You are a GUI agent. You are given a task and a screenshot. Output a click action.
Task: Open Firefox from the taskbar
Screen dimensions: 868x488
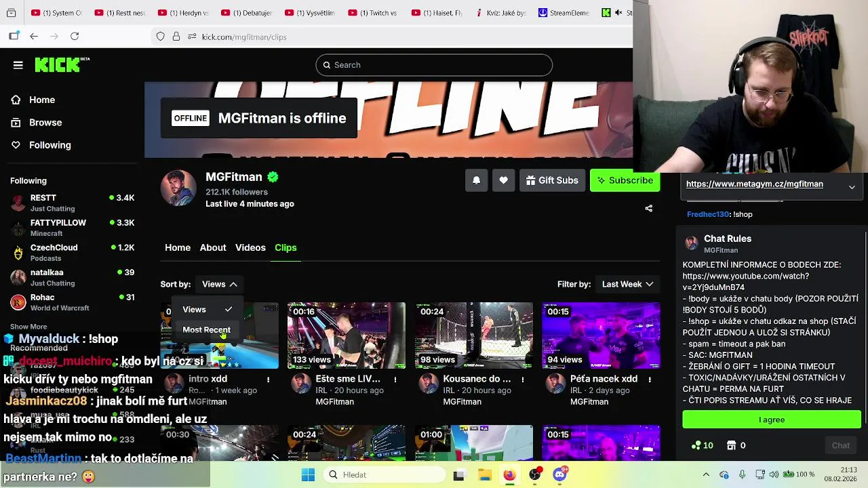(x=509, y=474)
